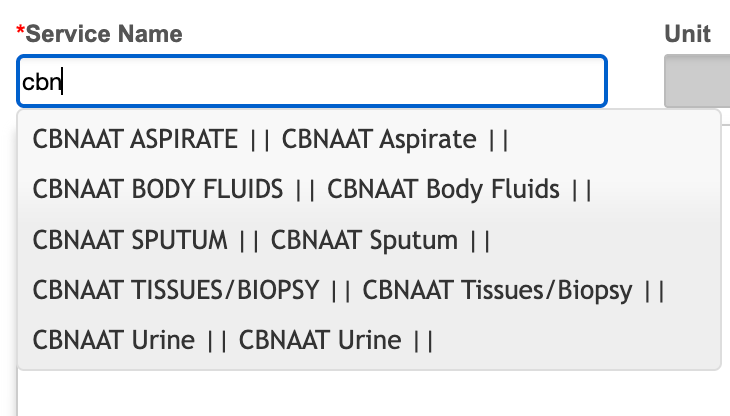Click the mixed-case "CBNAAT Sputum" text
The image size is (730, 416).
click(x=364, y=240)
